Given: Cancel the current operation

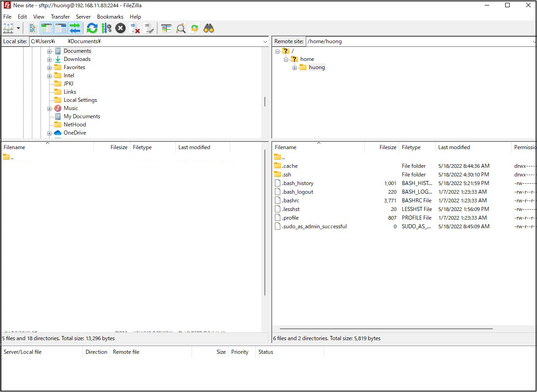Looking at the screenshot, I should click(x=120, y=28).
